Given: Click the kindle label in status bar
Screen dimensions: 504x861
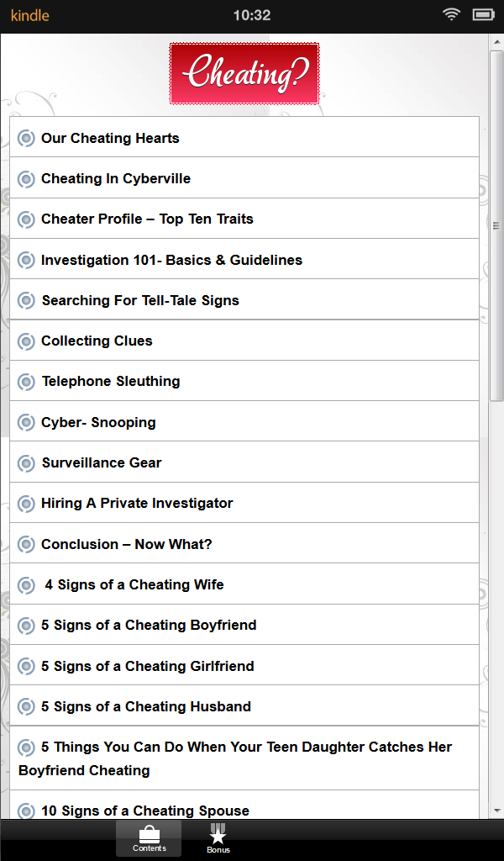Looking at the screenshot, I should point(29,15).
